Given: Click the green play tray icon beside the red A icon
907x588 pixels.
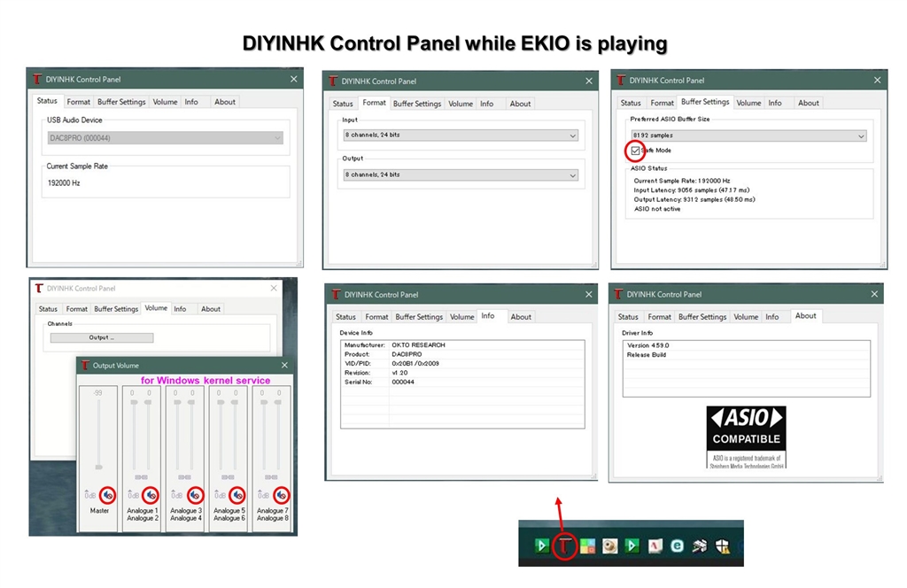Looking at the screenshot, I should coord(632,545).
